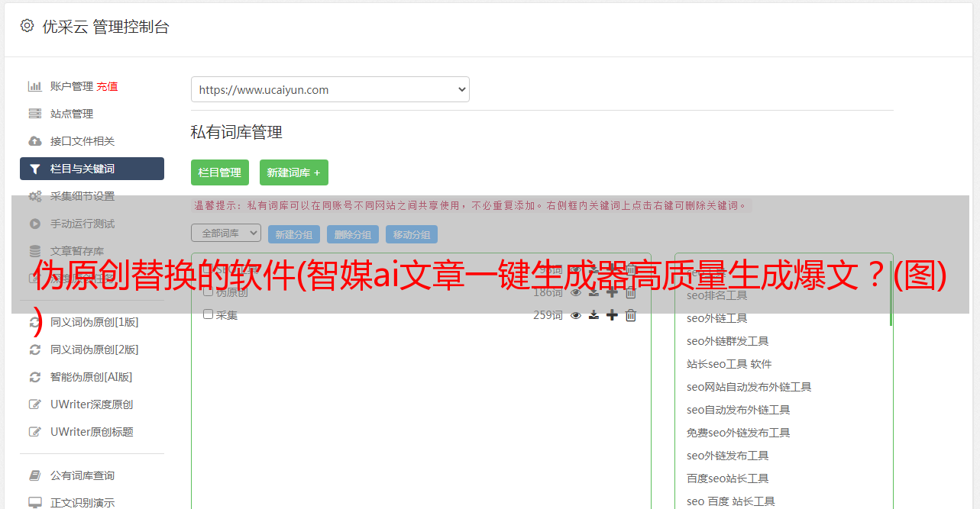
Task: View 采集 library keywords with eye icon
Action: tap(576, 315)
